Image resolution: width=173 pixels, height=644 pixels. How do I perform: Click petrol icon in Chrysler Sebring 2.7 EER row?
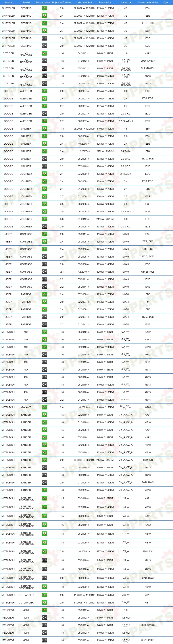pos(44,31)
